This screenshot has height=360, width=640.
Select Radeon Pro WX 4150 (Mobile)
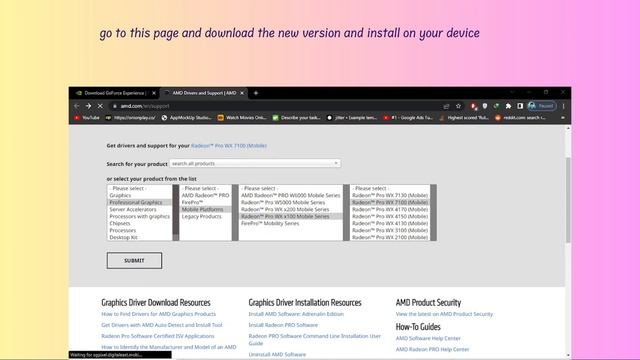pos(390,216)
